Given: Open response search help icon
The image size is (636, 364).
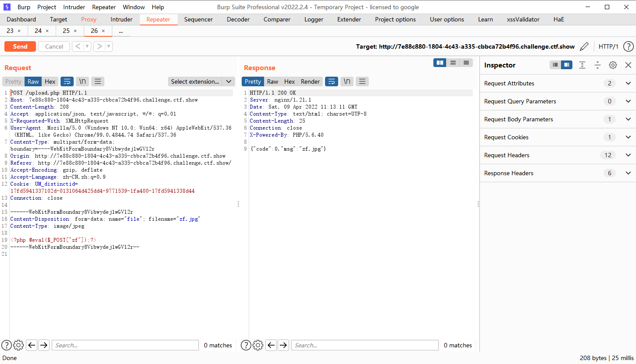Looking at the screenshot, I should 246,345.
